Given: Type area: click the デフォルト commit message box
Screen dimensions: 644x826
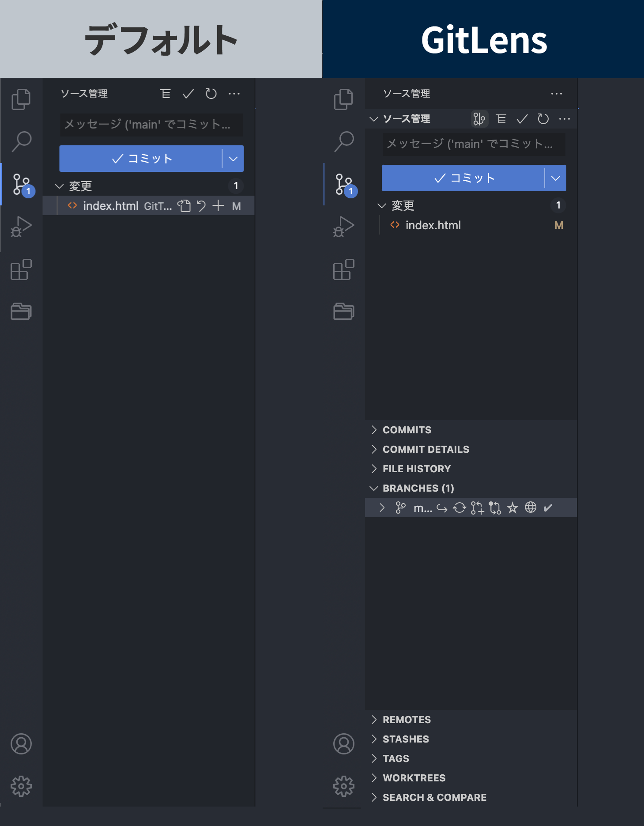Looking at the screenshot, I should coord(151,125).
